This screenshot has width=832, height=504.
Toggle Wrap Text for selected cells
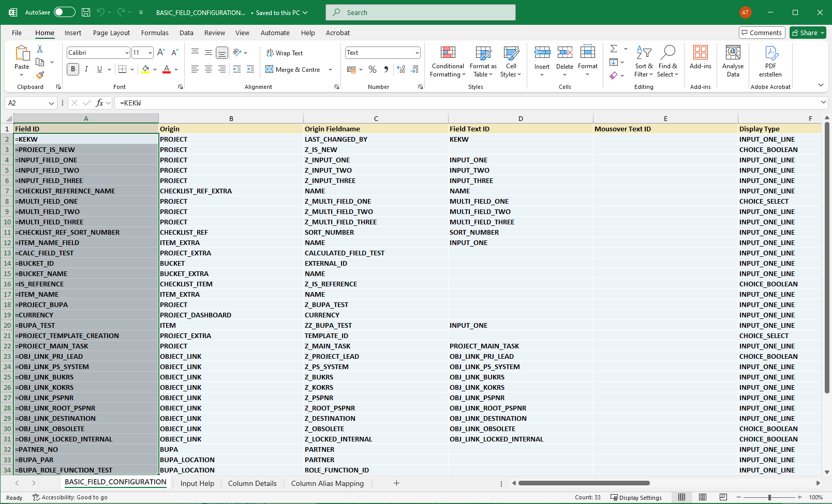[285, 53]
